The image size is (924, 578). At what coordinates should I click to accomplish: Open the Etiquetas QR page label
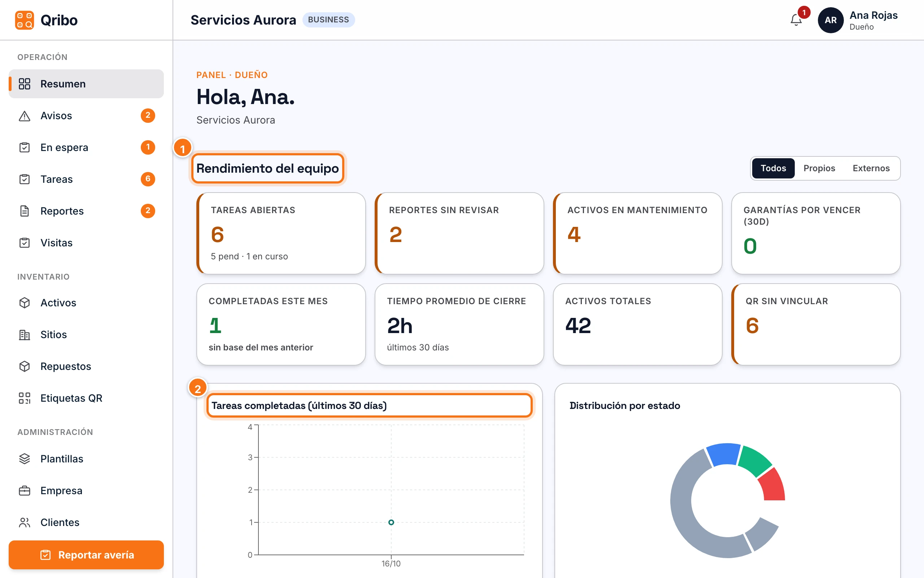pyautogui.click(x=71, y=398)
